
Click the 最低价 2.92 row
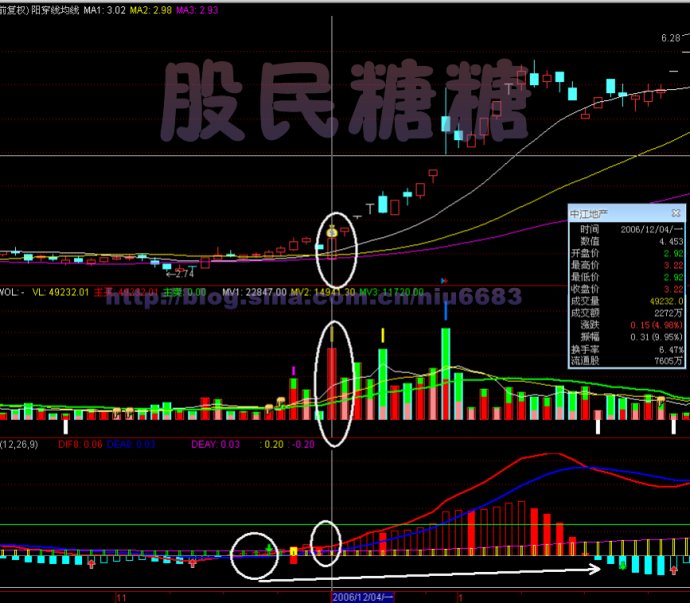point(627,277)
